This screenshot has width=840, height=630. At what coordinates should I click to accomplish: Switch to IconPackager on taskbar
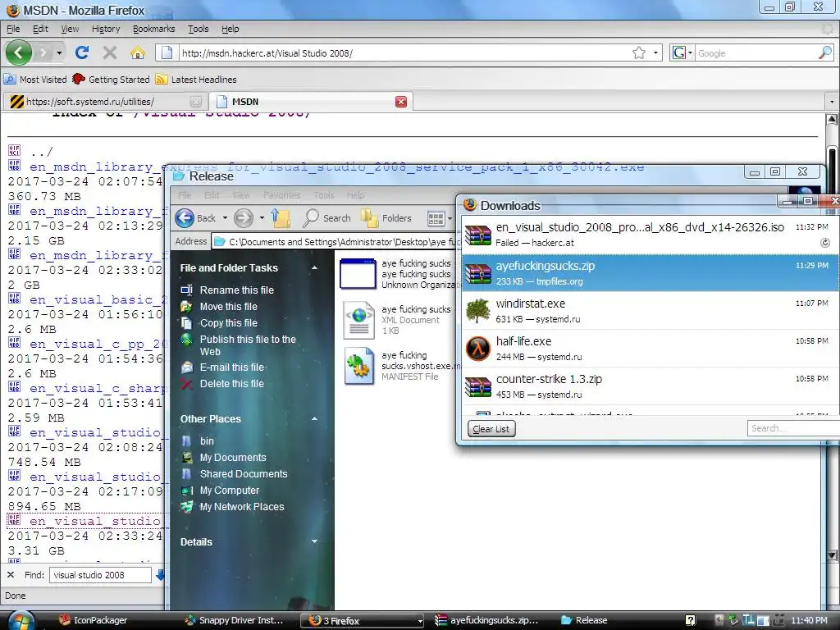tap(94, 620)
